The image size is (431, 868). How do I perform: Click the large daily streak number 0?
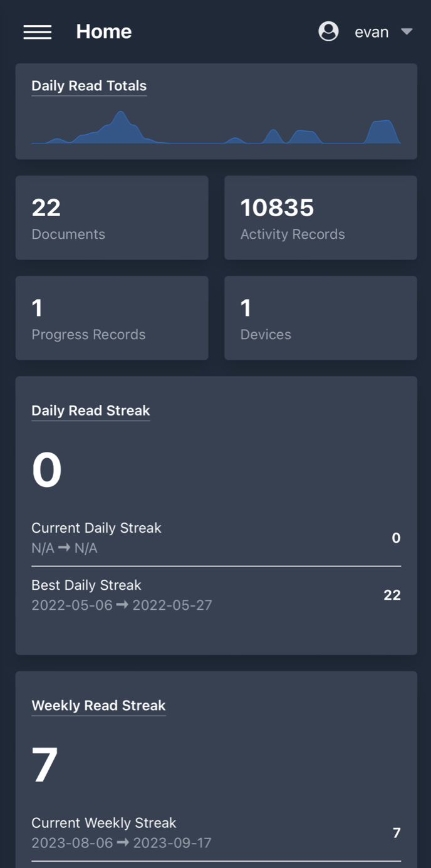point(47,470)
